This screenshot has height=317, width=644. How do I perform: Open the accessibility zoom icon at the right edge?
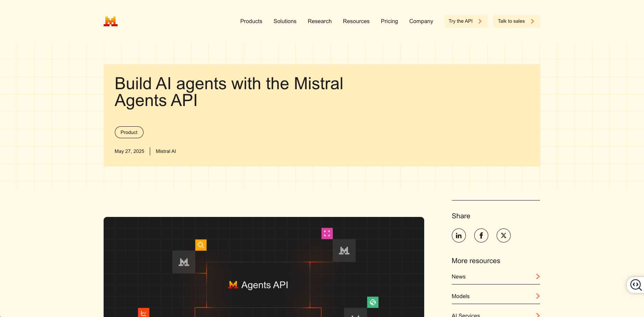click(x=636, y=285)
